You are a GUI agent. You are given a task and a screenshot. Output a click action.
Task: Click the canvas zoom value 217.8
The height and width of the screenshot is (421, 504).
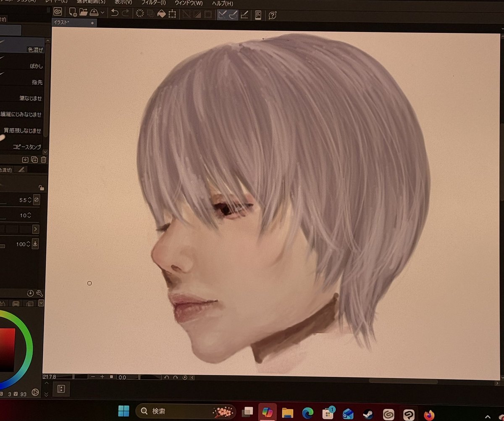pyautogui.click(x=50, y=377)
